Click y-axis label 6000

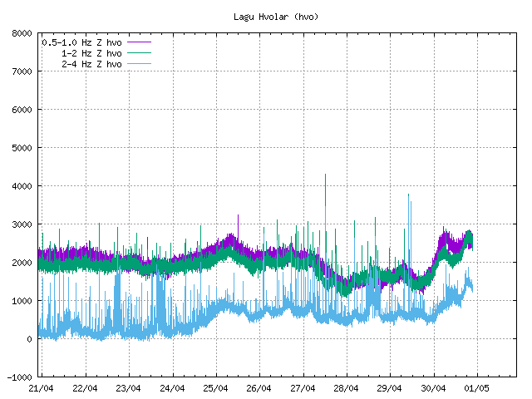click(22, 110)
